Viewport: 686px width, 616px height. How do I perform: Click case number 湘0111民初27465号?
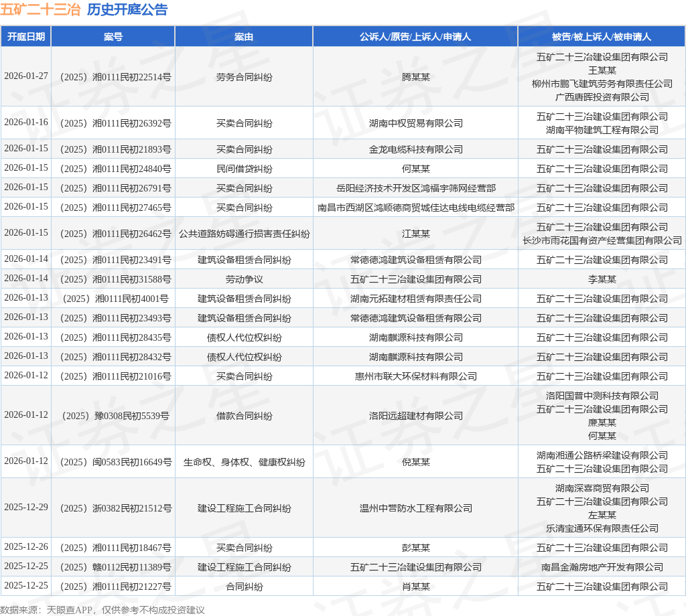tap(115, 208)
